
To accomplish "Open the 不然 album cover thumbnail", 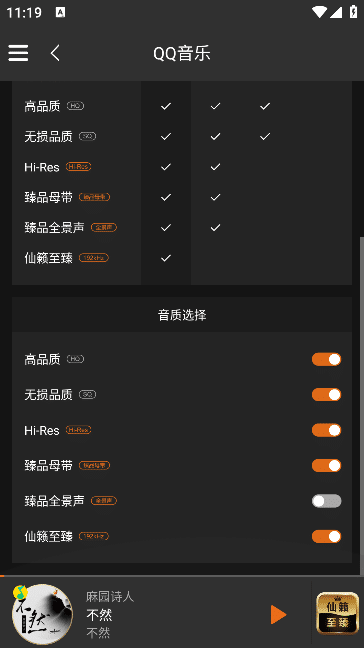I will pyautogui.click(x=42, y=614).
